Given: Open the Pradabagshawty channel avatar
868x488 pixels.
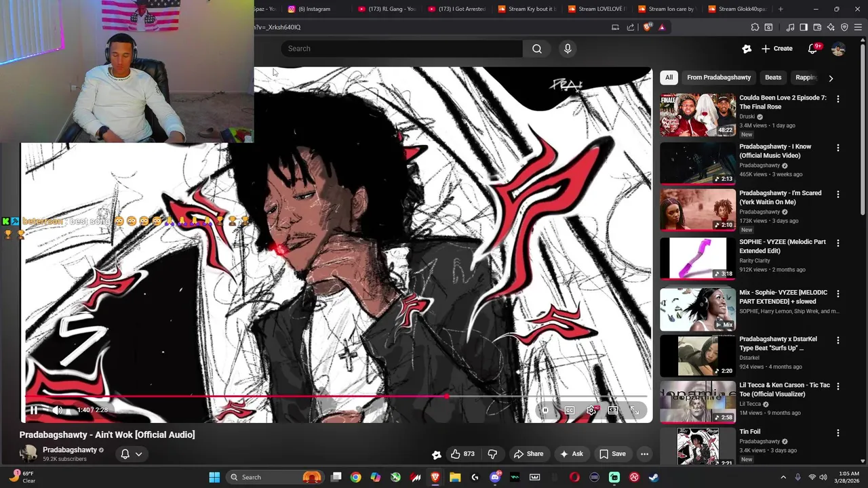Looking at the screenshot, I should tap(28, 453).
